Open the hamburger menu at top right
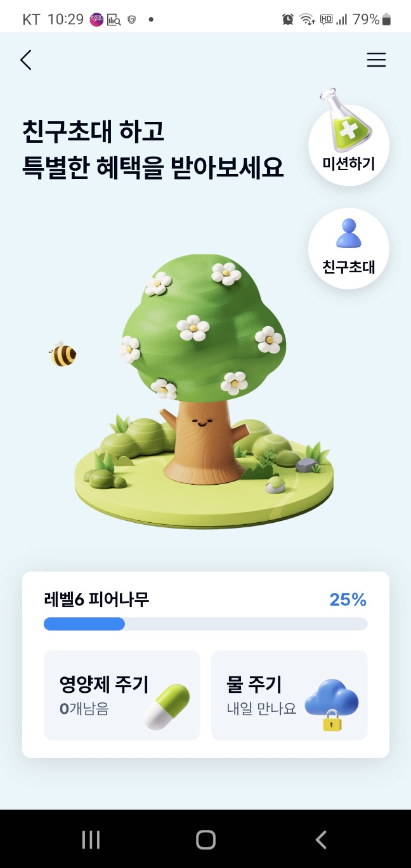 pyautogui.click(x=376, y=60)
